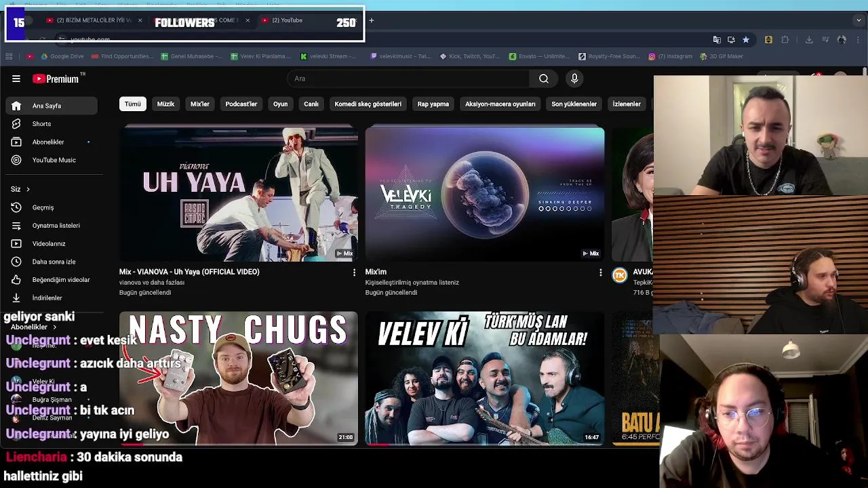The image size is (868, 488).
Task: Open the Türk müş lan bu adamlar video
Action: point(485,378)
